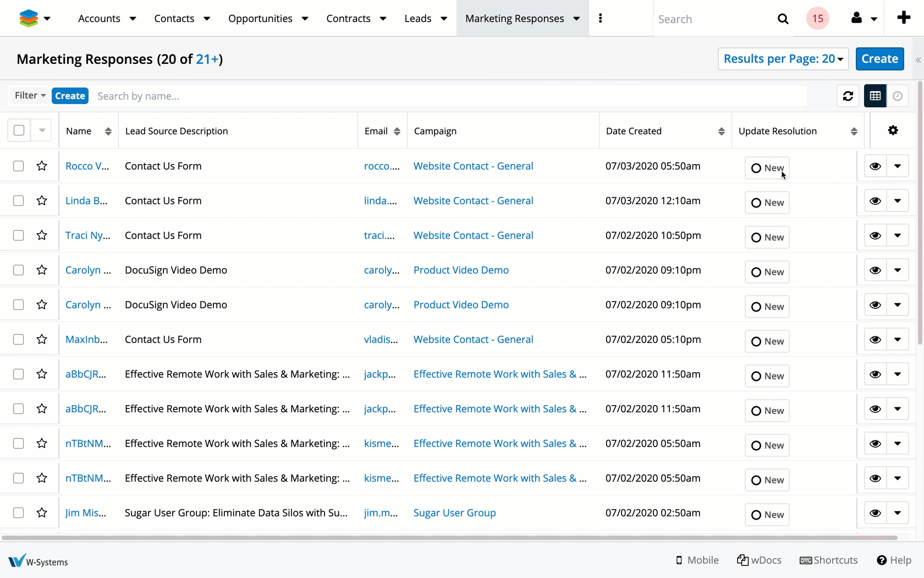Sort by Name column sort arrows

pos(108,131)
